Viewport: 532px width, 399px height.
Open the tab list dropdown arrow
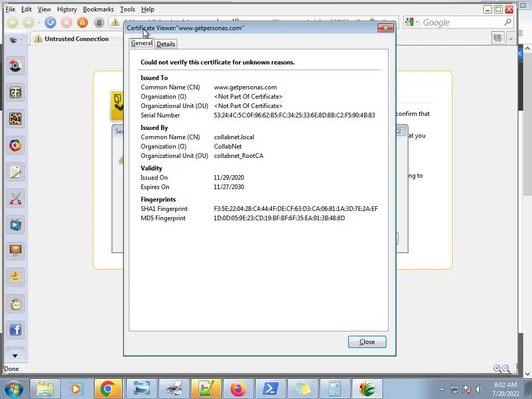511,38
